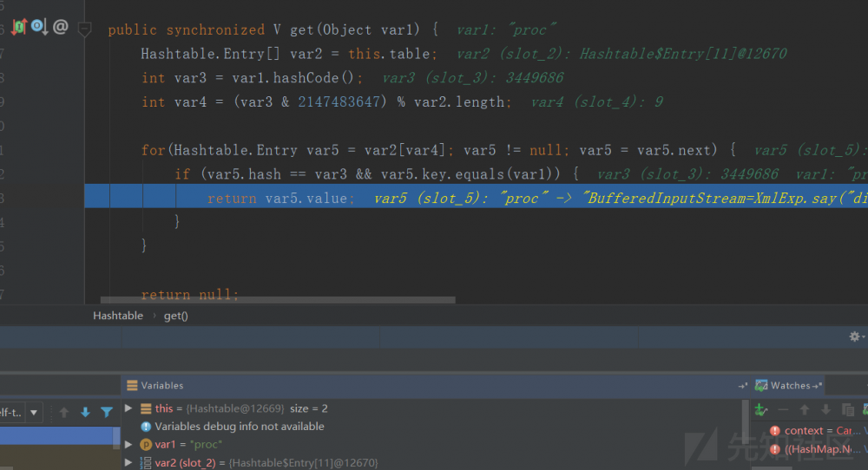The image size is (868, 470).
Task: Remove the selected watch
Action: pos(783,409)
